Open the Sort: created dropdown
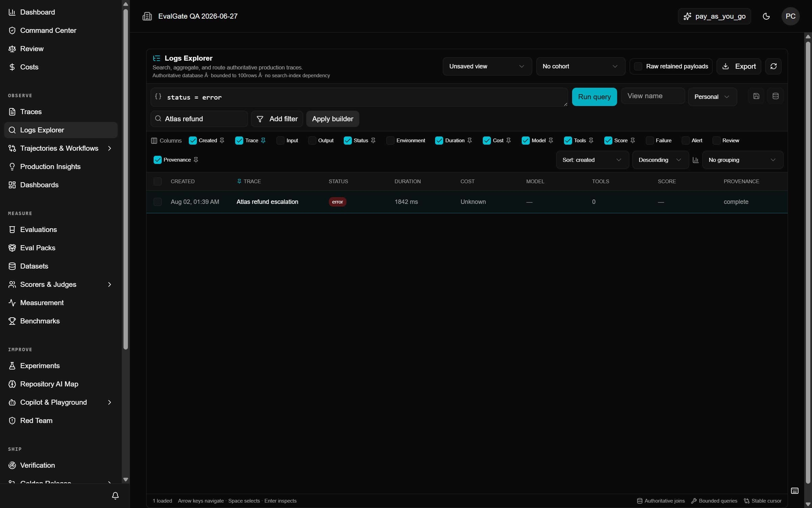 (592, 160)
